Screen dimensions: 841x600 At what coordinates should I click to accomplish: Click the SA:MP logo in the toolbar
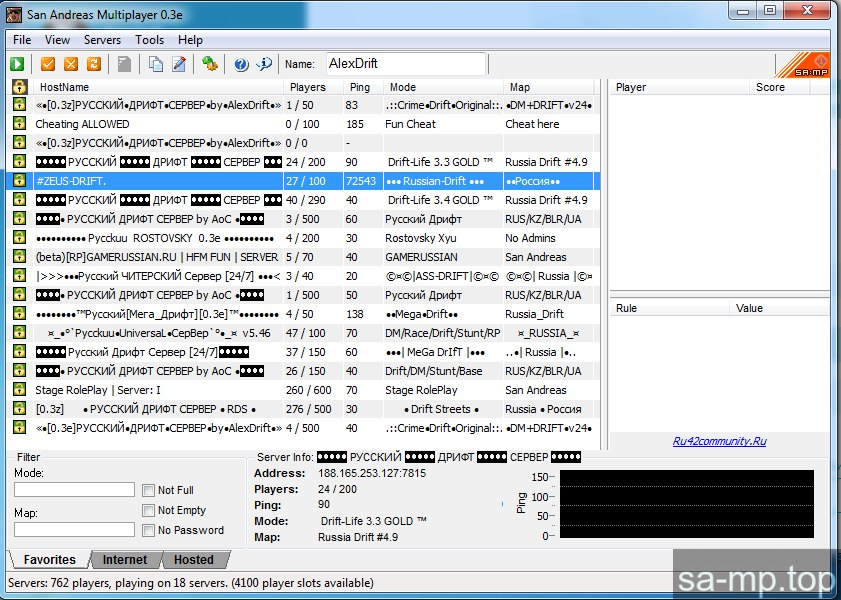pos(802,65)
